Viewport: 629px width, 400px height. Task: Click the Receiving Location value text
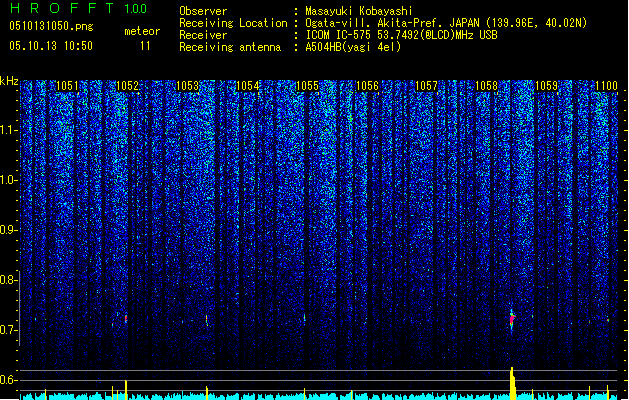coord(446,23)
